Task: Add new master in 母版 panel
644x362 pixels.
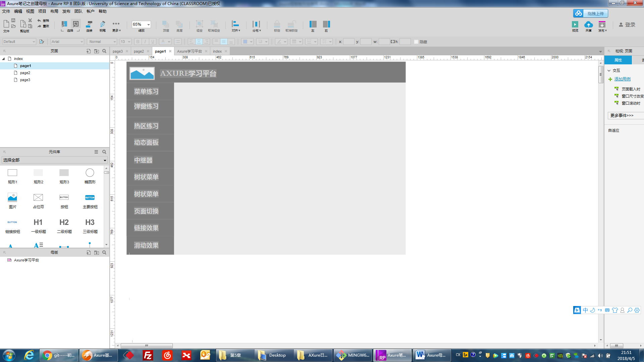Action: click(89, 252)
